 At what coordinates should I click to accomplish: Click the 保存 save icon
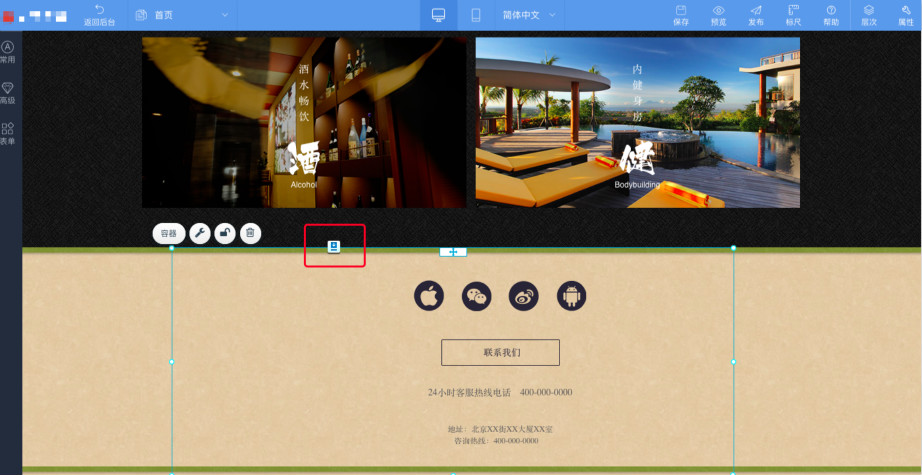(x=681, y=15)
